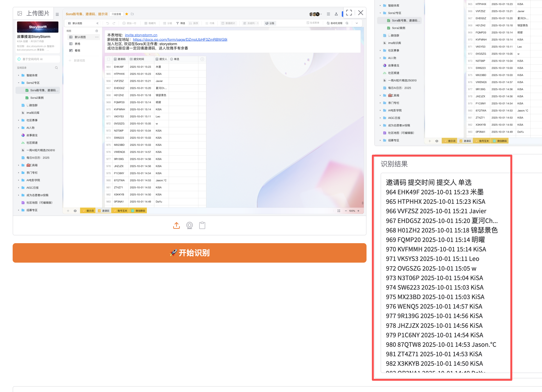Click the hamburger menu beside 上传图片
Image resolution: width=542 pixels, height=392 pixels.
pyautogui.click(x=57, y=14)
